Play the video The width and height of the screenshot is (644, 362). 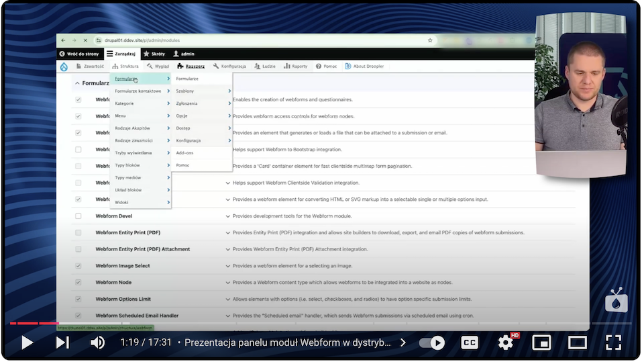point(27,343)
